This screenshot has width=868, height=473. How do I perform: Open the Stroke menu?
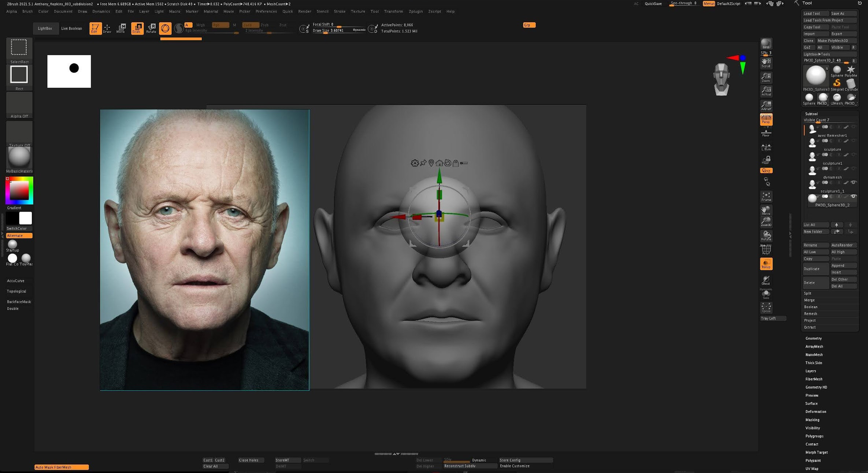point(339,11)
